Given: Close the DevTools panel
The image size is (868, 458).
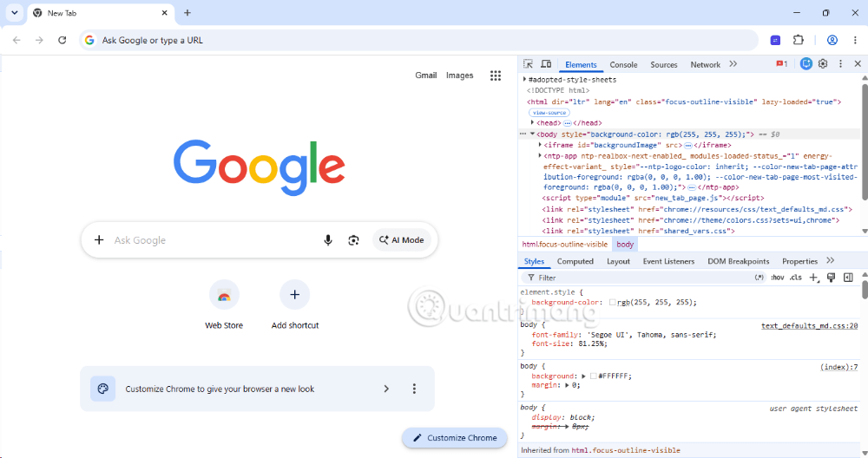Looking at the screenshot, I should tap(858, 64).
